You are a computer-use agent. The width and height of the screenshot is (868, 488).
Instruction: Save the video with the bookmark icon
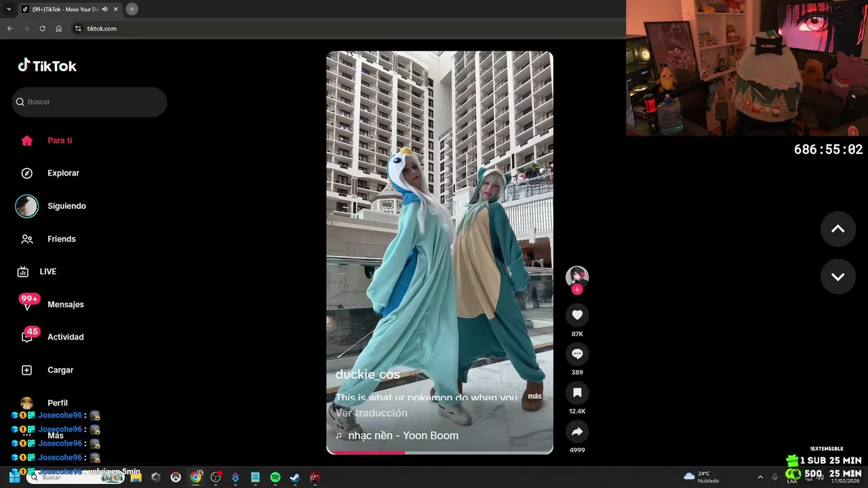[577, 392]
